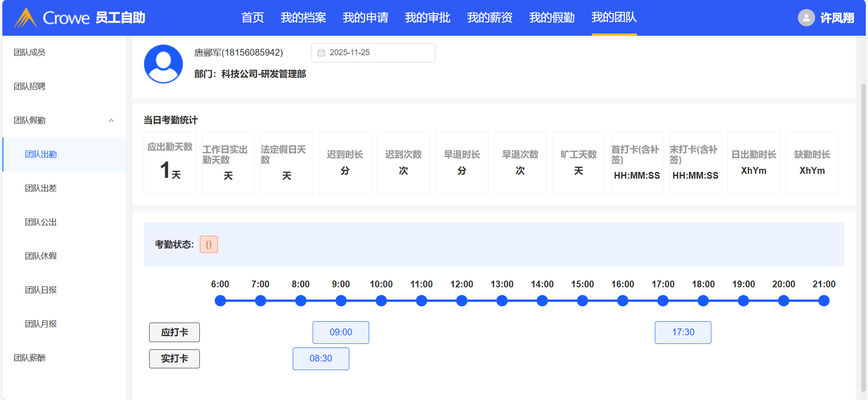
Task: Click the 实打卡 button
Action: [175, 359]
